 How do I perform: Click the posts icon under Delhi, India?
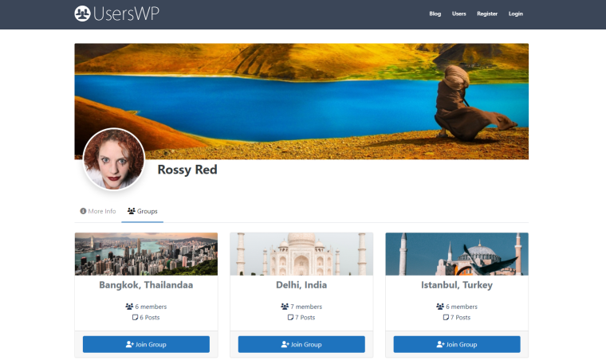pyautogui.click(x=290, y=317)
